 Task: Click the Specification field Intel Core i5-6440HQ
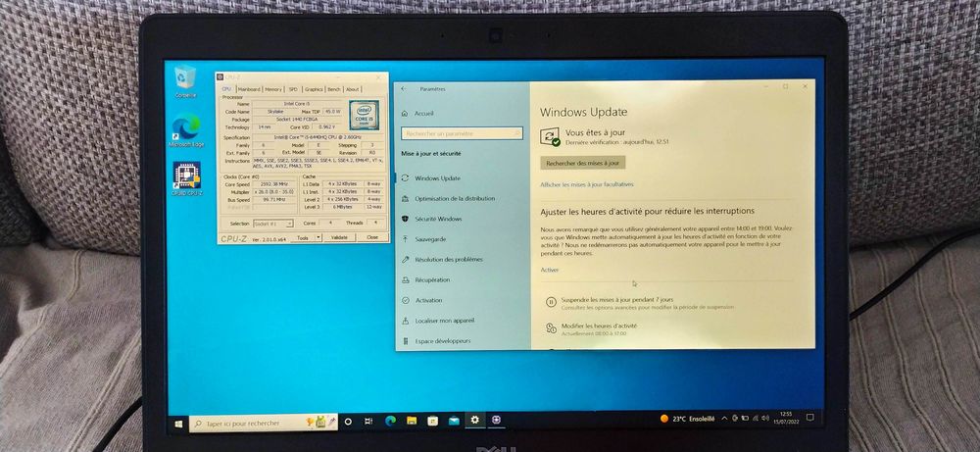318,137
